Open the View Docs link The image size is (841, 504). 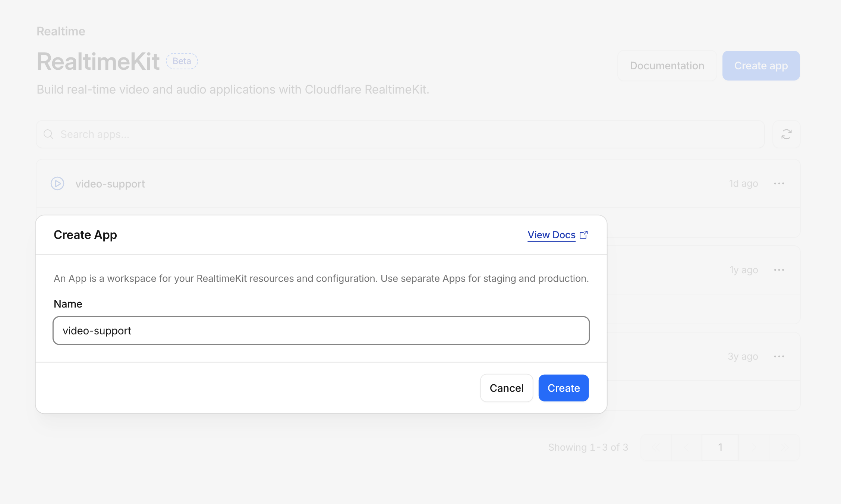pyautogui.click(x=551, y=235)
